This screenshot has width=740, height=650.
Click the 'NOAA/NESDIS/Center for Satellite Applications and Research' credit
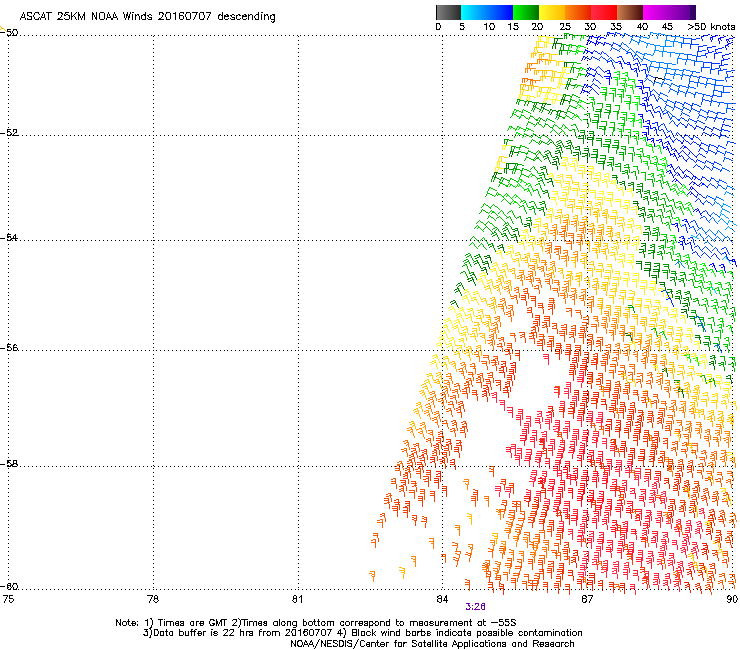click(x=432, y=644)
